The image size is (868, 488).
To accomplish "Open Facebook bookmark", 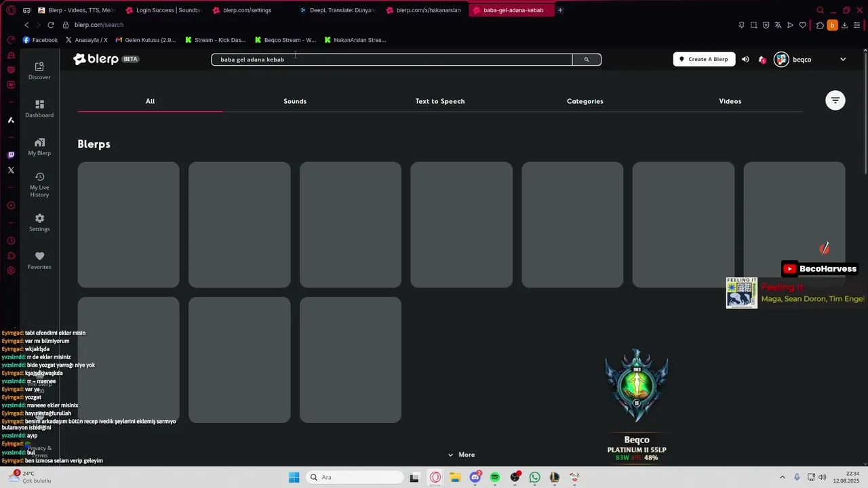I will click(40, 40).
